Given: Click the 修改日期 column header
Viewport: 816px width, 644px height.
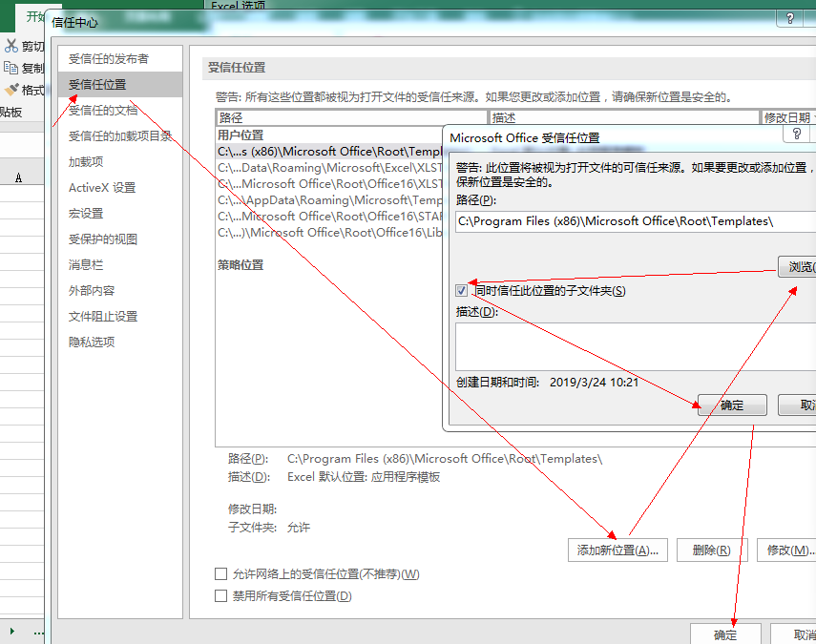Looking at the screenshot, I should (x=788, y=117).
